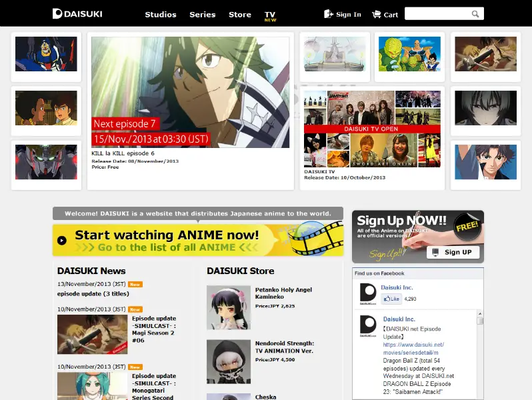
Task: Open the two boys anime thumbnail
Action: pos(46,108)
